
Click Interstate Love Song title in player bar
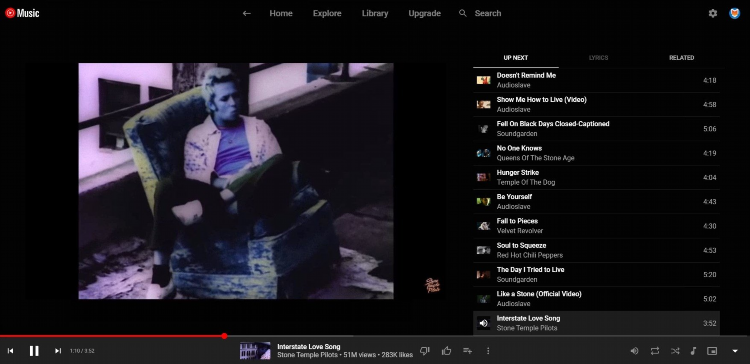click(309, 346)
